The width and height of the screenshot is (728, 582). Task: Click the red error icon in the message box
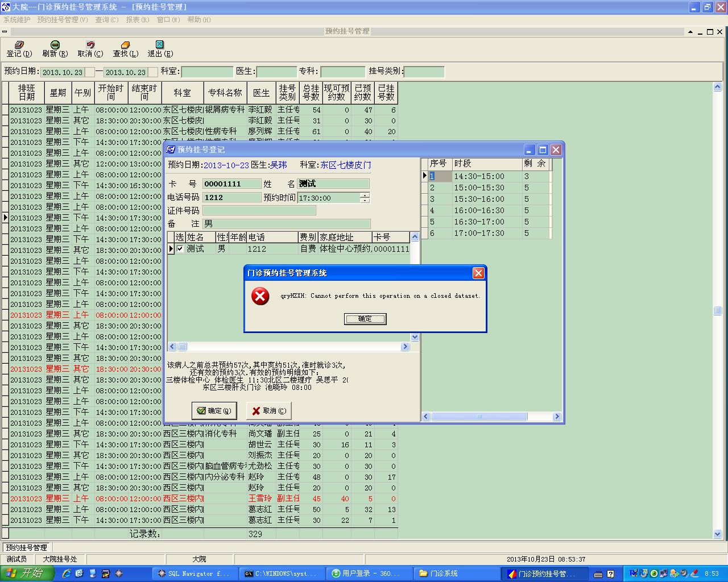point(260,296)
